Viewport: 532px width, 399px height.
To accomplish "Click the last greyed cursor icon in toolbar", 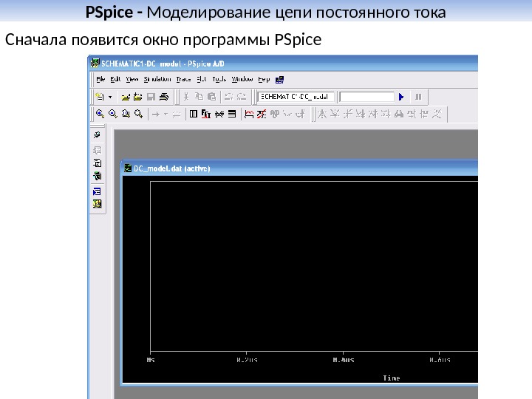I will pyautogui.click(x=437, y=114).
